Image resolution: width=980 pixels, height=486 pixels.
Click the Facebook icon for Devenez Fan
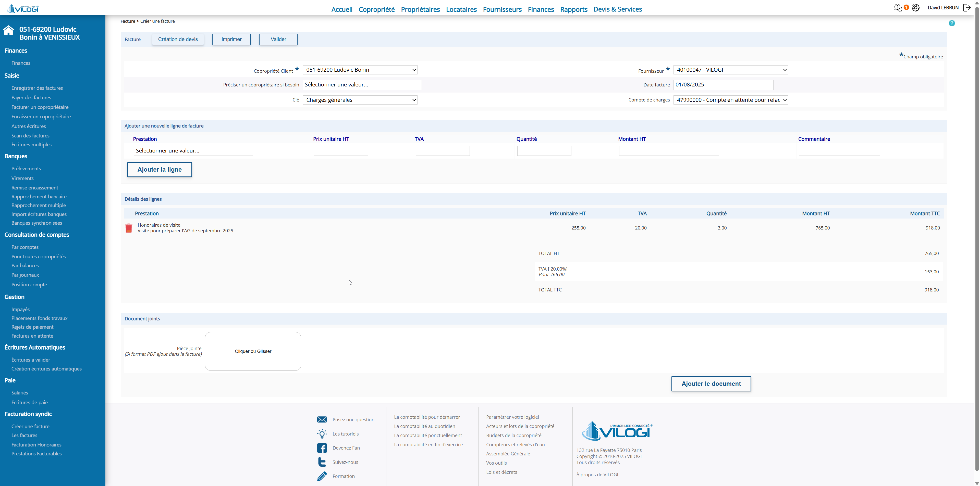click(322, 448)
